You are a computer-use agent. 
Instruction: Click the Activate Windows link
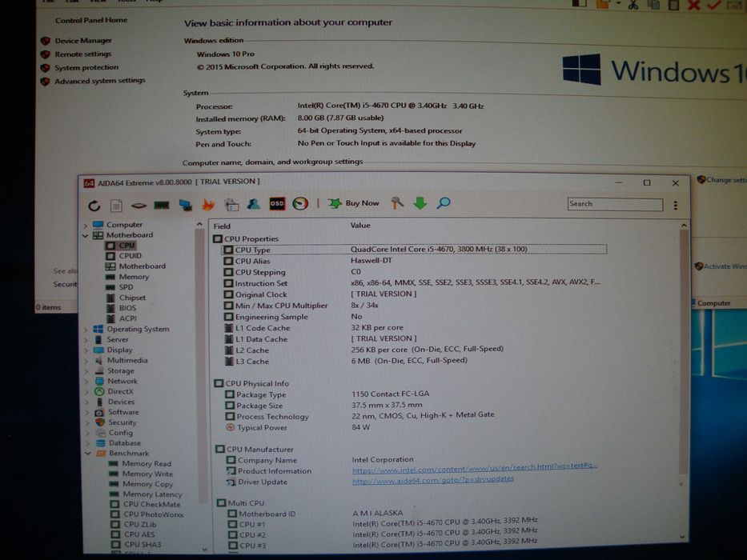(725, 266)
